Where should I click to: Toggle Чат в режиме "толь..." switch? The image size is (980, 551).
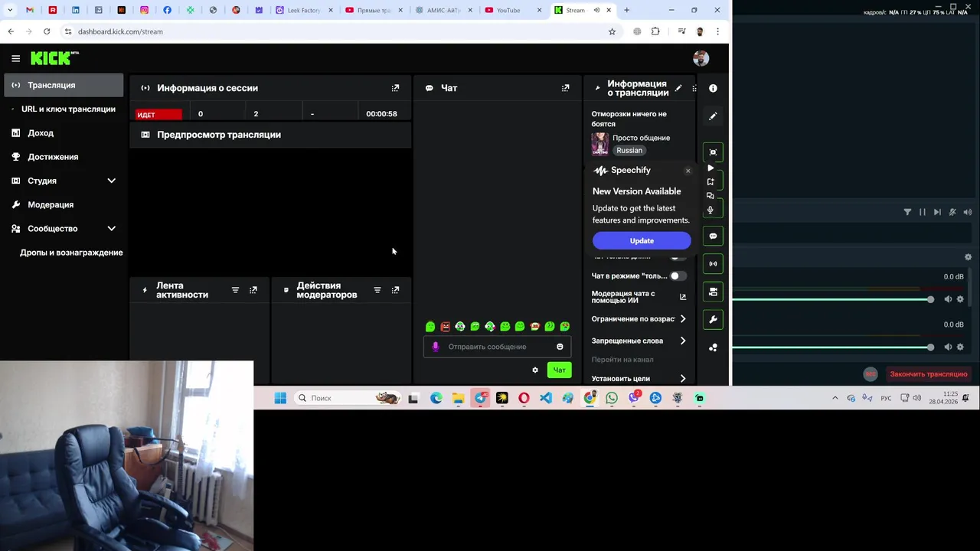click(x=678, y=275)
